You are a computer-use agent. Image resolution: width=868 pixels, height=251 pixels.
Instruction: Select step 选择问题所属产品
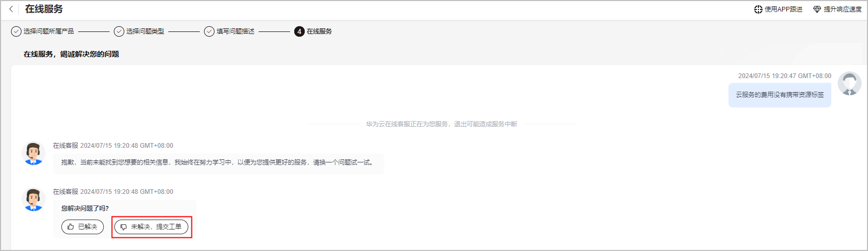coord(42,31)
